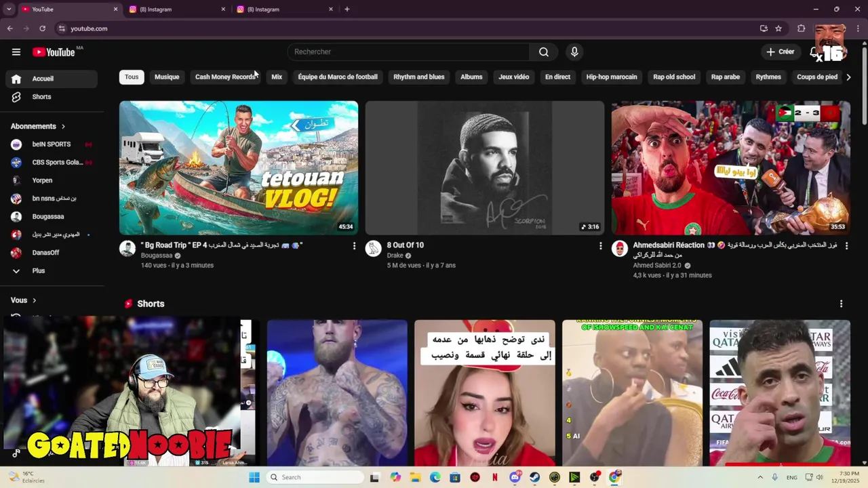Open a new browser tab
Image resolution: width=868 pixels, height=488 pixels.
[347, 9]
